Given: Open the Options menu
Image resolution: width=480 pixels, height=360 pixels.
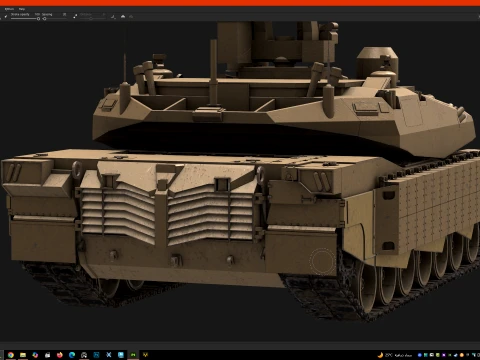Looking at the screenshot, I should coord(9,9).
